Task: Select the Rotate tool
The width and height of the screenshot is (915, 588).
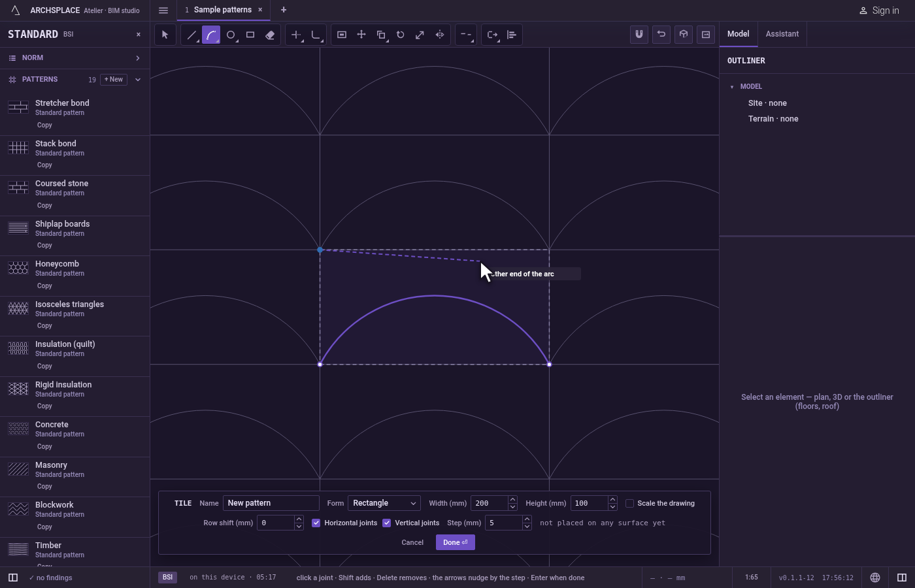Action: click(401, 35)
